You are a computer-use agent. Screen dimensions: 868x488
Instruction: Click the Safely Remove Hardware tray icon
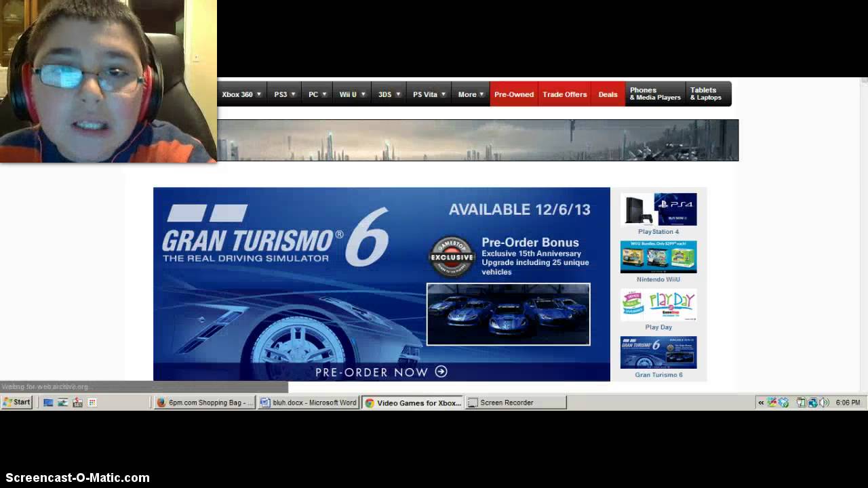(x=801, y=403)
